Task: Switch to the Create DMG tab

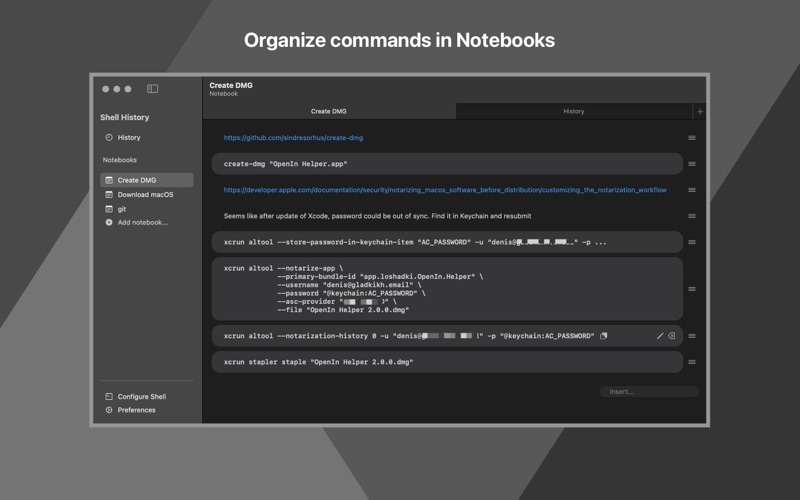Action: (329, 112)
